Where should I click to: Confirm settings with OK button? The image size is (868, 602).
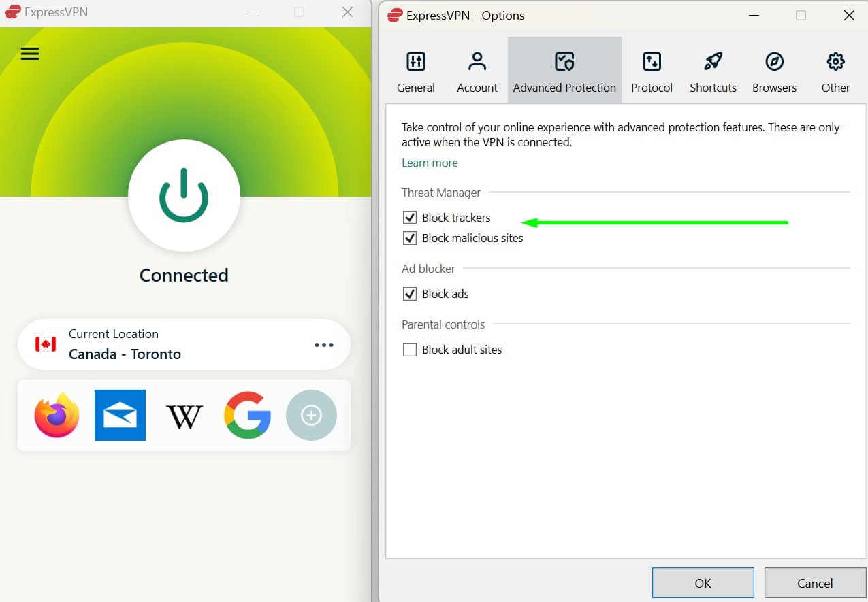tap(703, 583)
